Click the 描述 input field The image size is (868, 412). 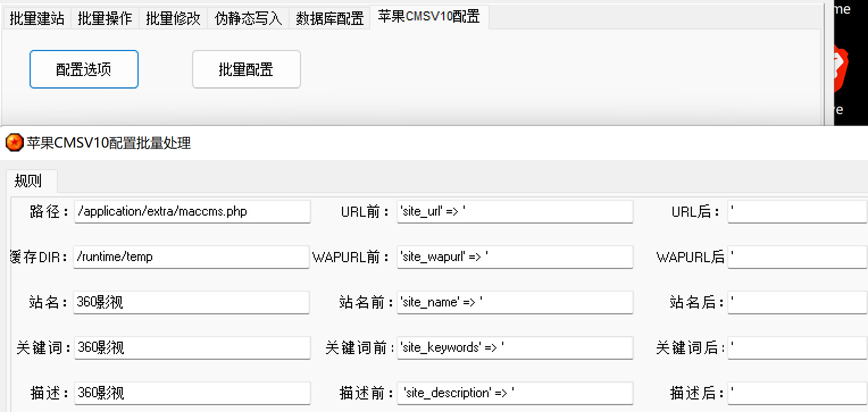tap(192, 393)
